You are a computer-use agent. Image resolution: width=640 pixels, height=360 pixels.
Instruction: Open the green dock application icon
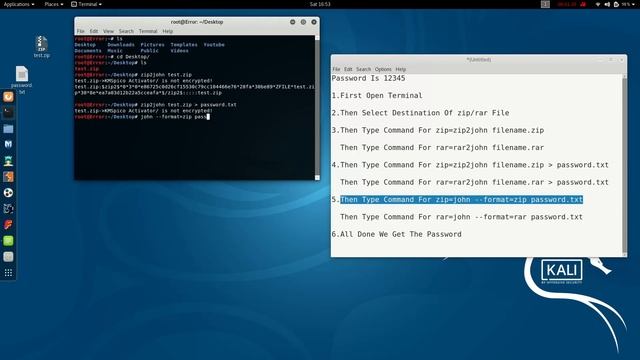click(x=8, y=241)
